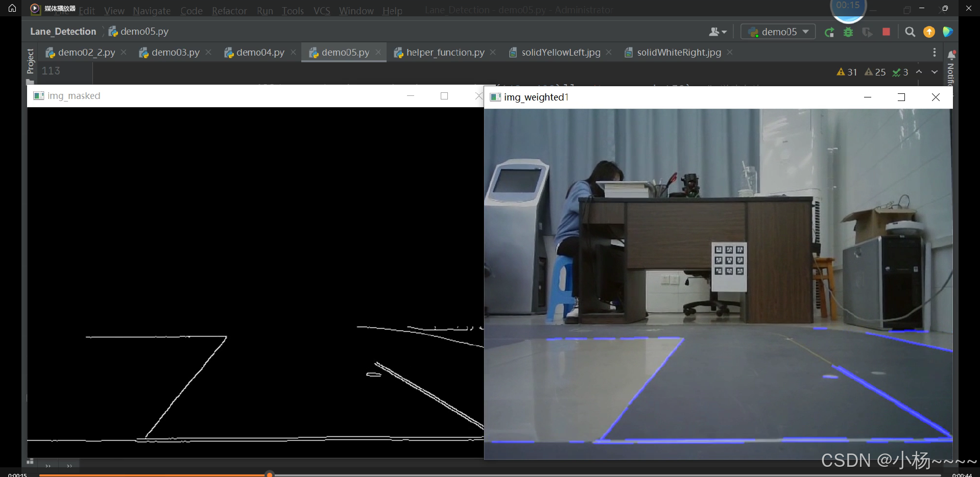Close the solidWhiteRight.jpg tab

[x=730, y=53]
